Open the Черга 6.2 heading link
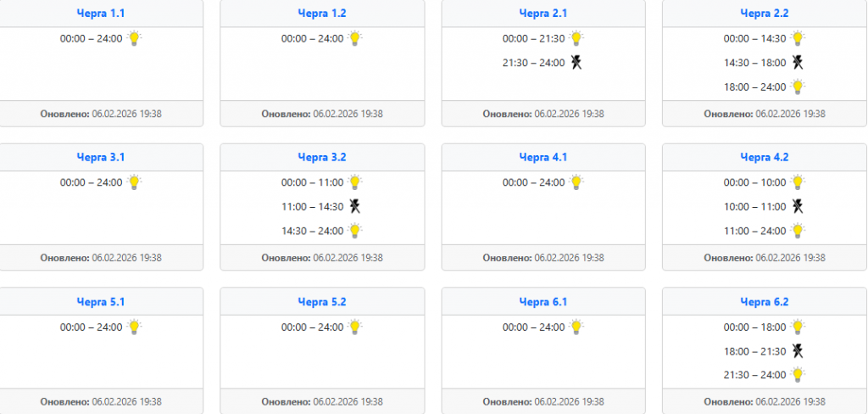868x414 pixels. (764, 301)
